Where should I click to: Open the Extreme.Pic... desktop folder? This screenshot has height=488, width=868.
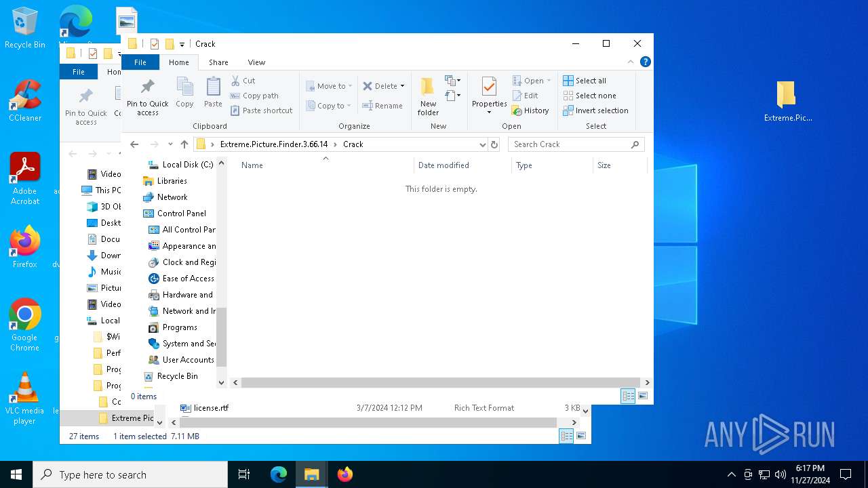(x=787, y=101)
